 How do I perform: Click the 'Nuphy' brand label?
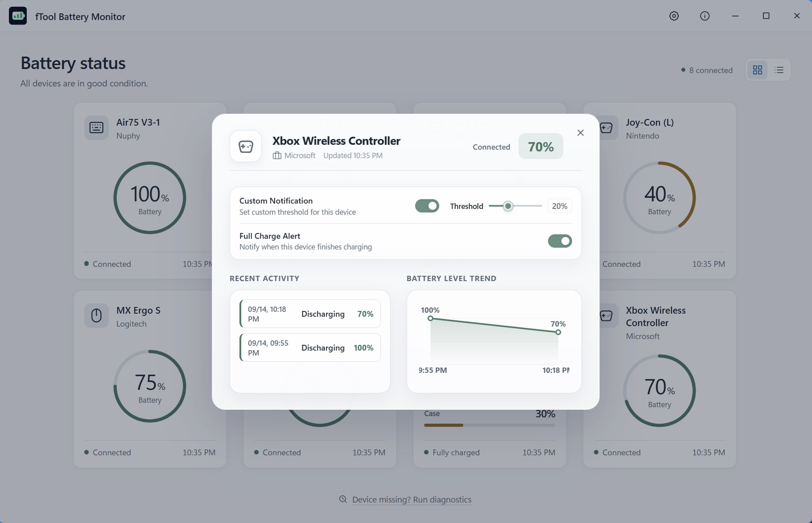(x=128, y=135)
